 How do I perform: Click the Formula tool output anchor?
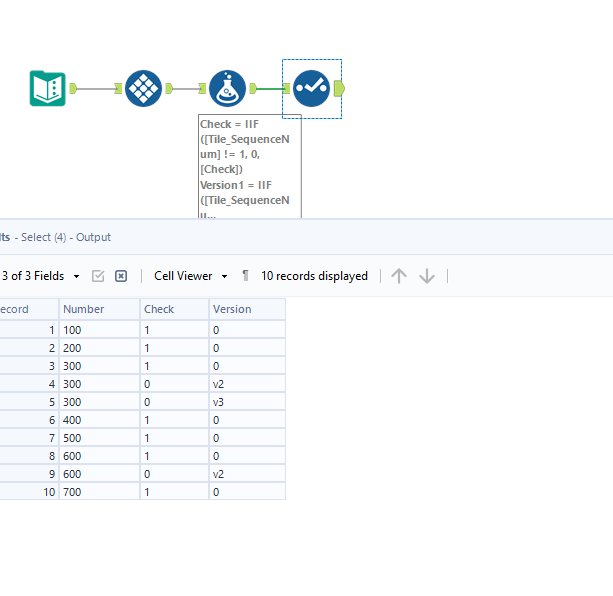coord(253,88)
